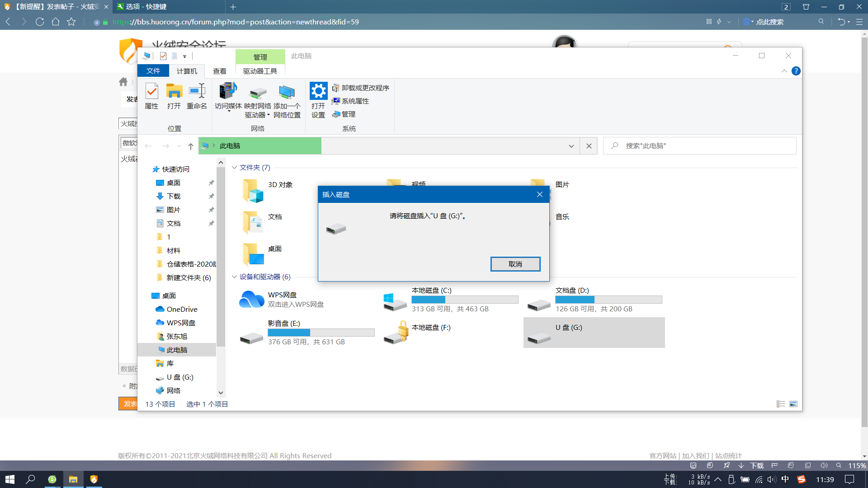
Task: Open the WPS cloud drive icon
Action: click(251, 300)
